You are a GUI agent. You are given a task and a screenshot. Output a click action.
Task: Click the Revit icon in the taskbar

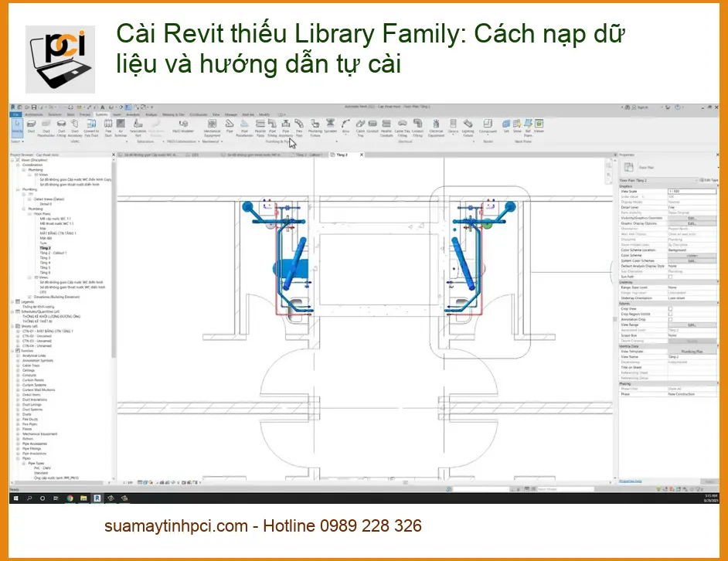97,498
